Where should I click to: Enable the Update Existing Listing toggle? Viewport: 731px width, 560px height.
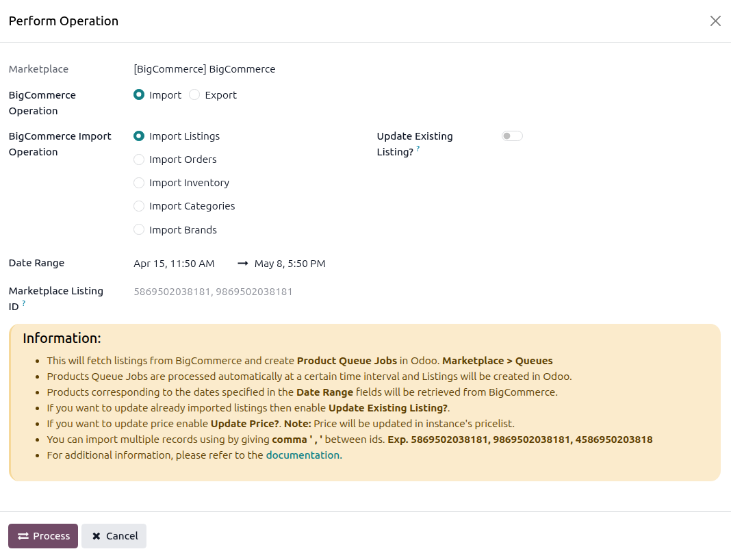(x=512, y=136)
